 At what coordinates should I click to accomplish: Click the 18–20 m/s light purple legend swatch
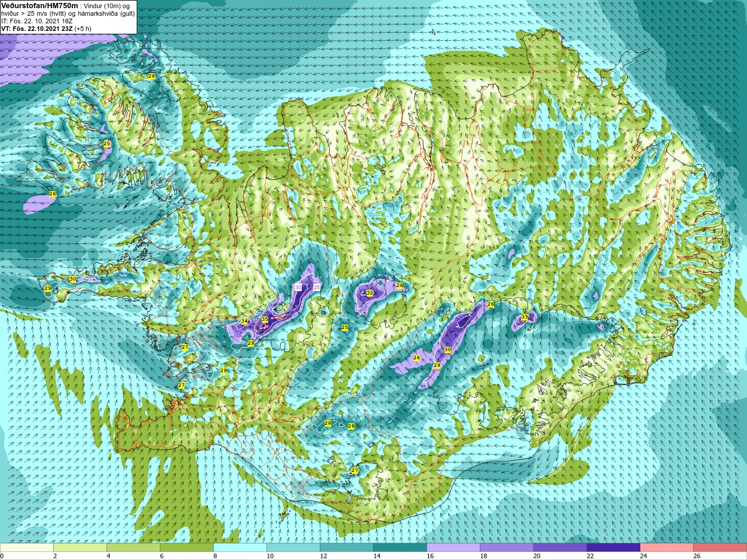coord(507,548)
